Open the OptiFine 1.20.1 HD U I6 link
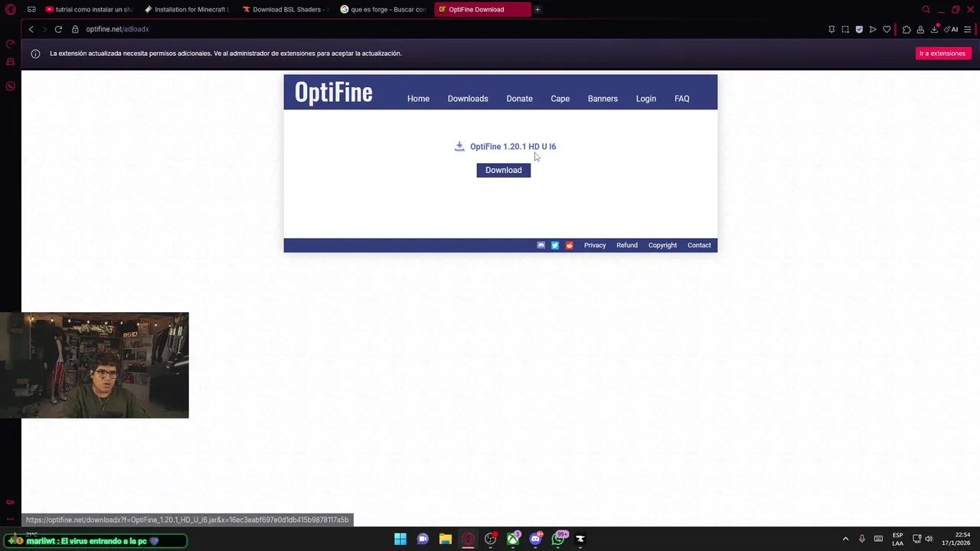This screenshot has width=980, height=551. click(x=513, y=146)
